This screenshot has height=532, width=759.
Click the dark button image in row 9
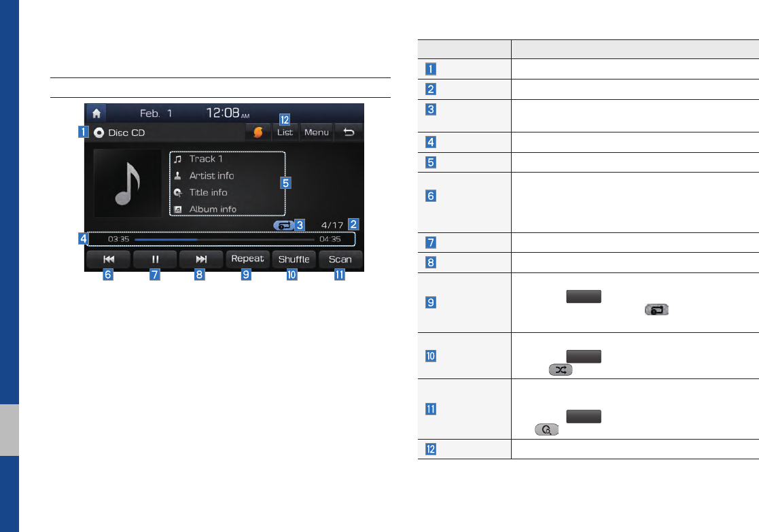click(x=584, y=297)
